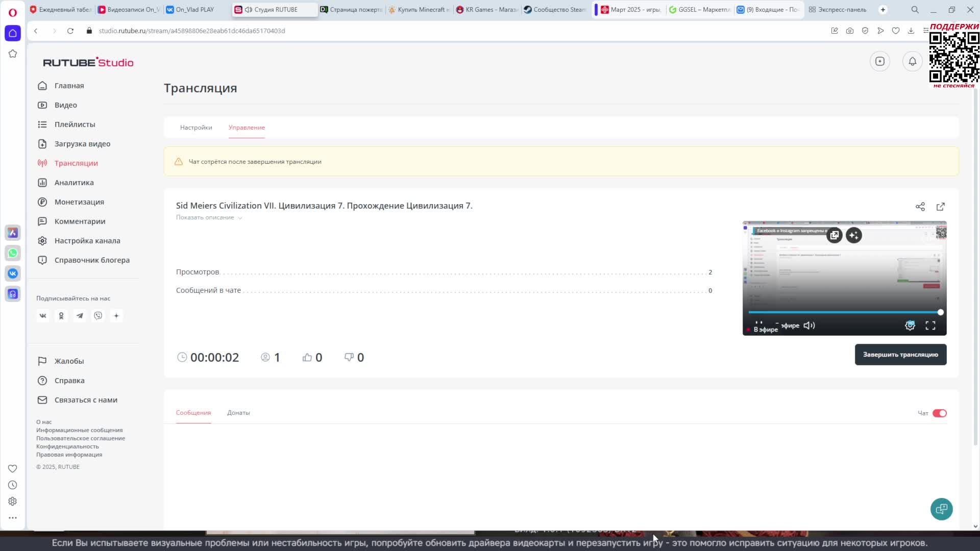Reload the page with browser refresh button

70,31
